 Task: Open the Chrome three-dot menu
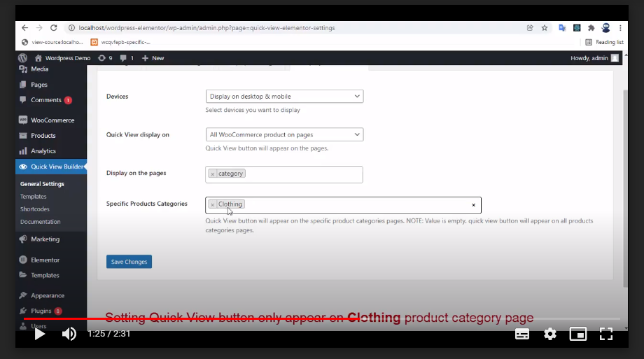coord(621,28)
